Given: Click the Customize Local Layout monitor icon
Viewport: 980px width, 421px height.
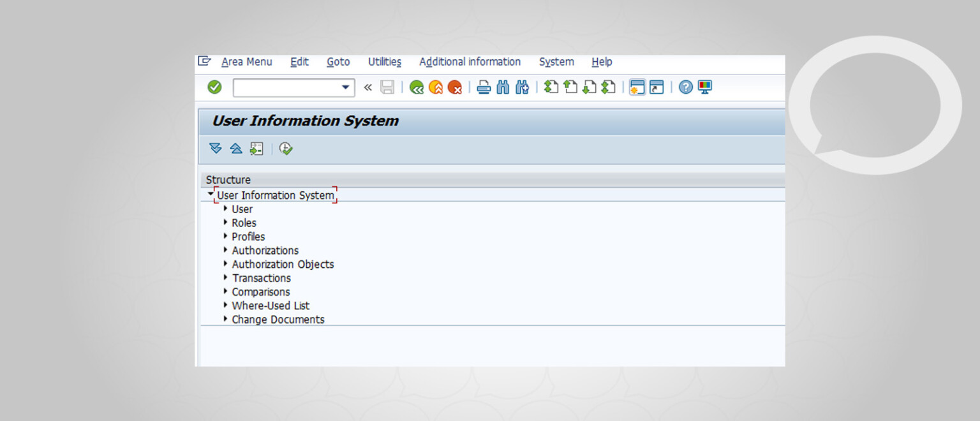Looking at the screenshot, I should tap(705, 87).
